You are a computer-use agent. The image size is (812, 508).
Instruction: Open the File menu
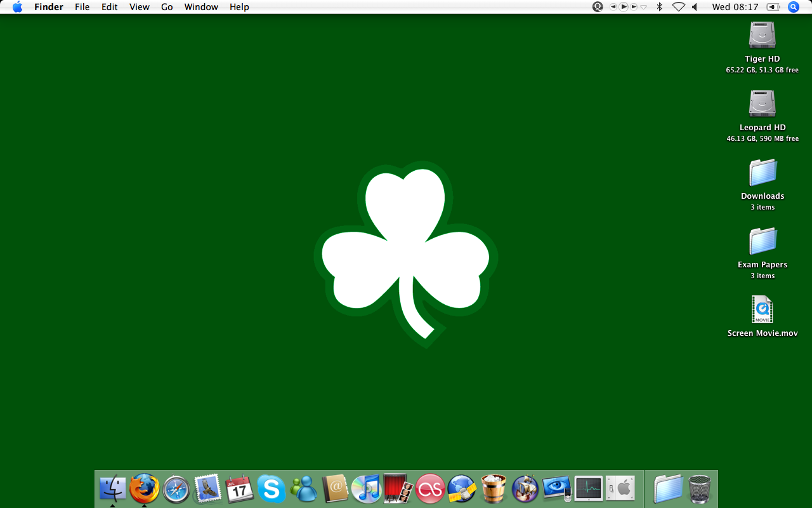82,7
